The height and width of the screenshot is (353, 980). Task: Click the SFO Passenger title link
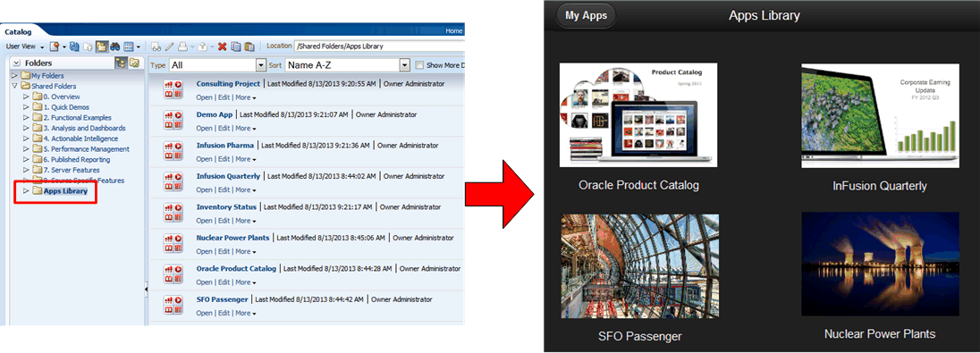tap(222, 299)
